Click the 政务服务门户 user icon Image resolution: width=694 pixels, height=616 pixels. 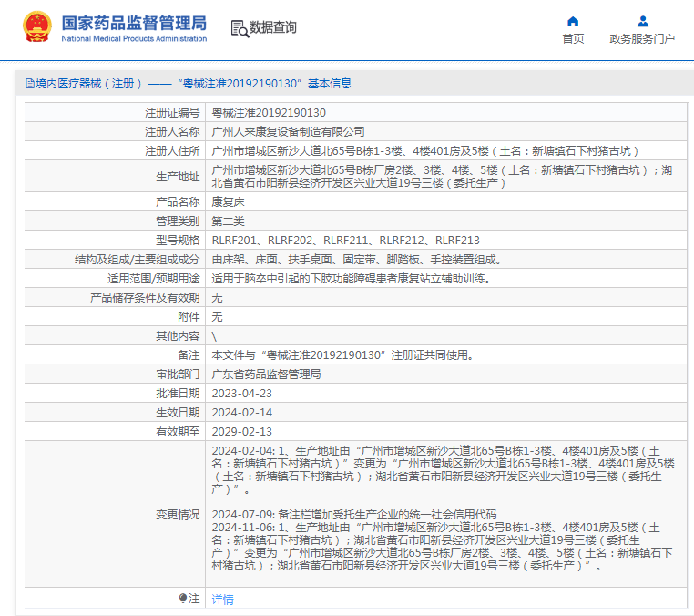(x=643, y=21)
